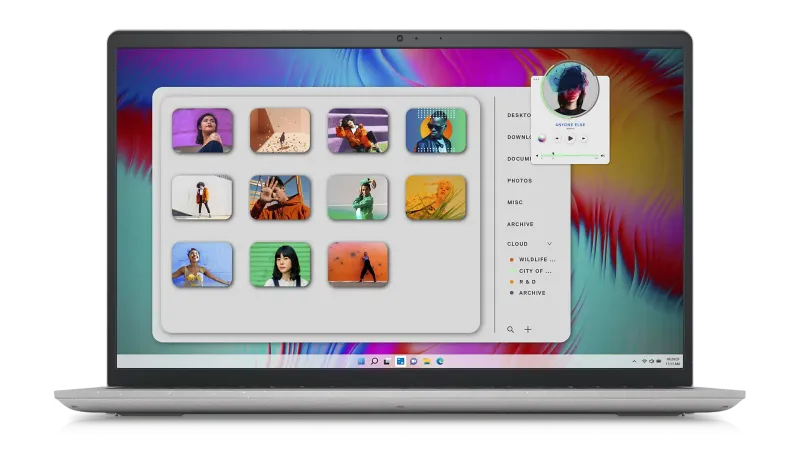Select the Documents folder in sidebar

coord(519,159)
